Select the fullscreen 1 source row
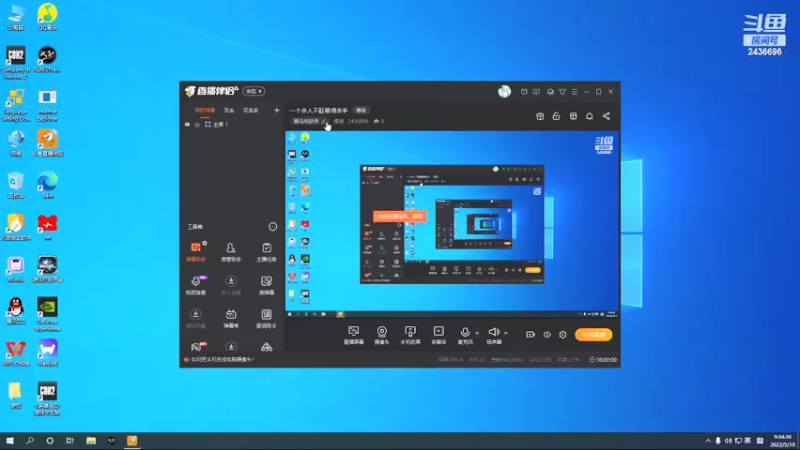The height and width of the screenshot is (450, 800). tap(232, 124)
